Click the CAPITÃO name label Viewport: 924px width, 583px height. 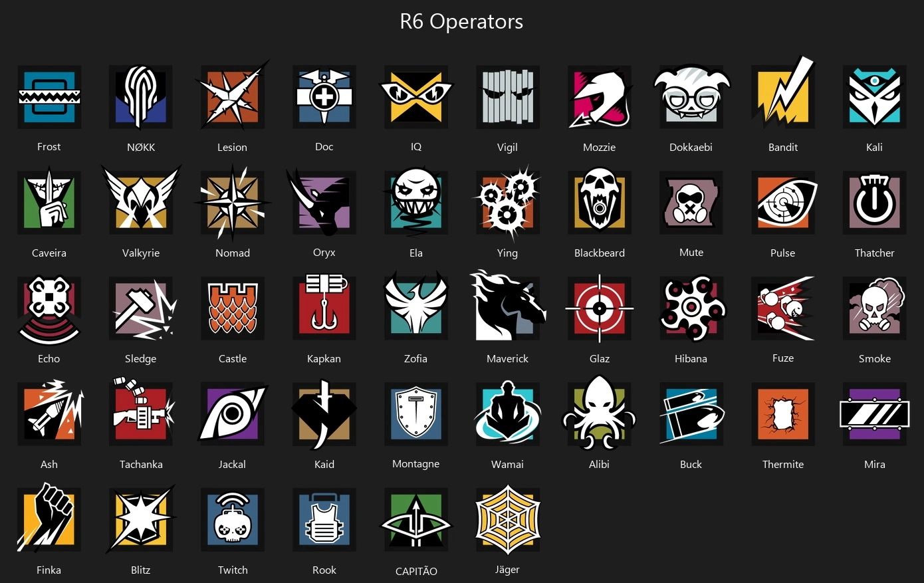[x=416, y=571]
